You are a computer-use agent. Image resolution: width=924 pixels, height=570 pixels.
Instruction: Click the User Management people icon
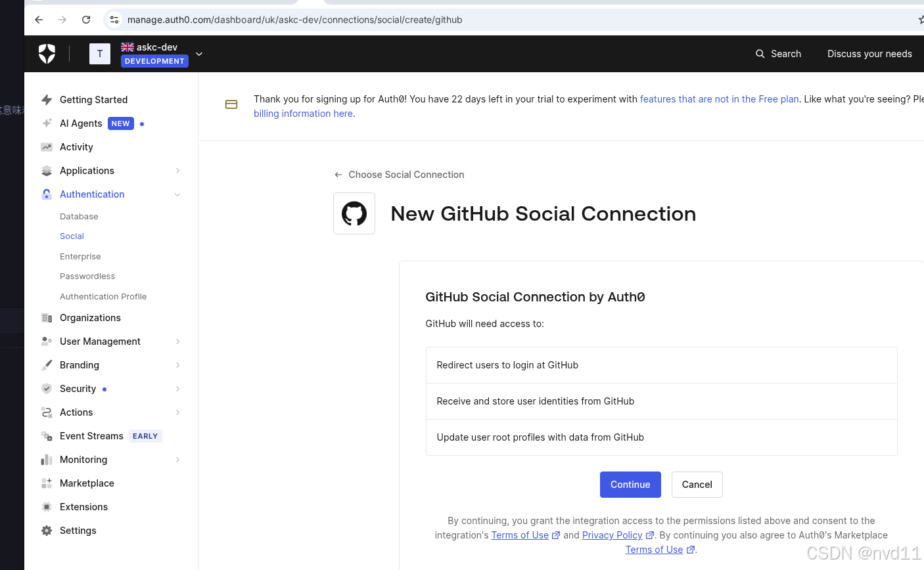(x=47, y=341)
